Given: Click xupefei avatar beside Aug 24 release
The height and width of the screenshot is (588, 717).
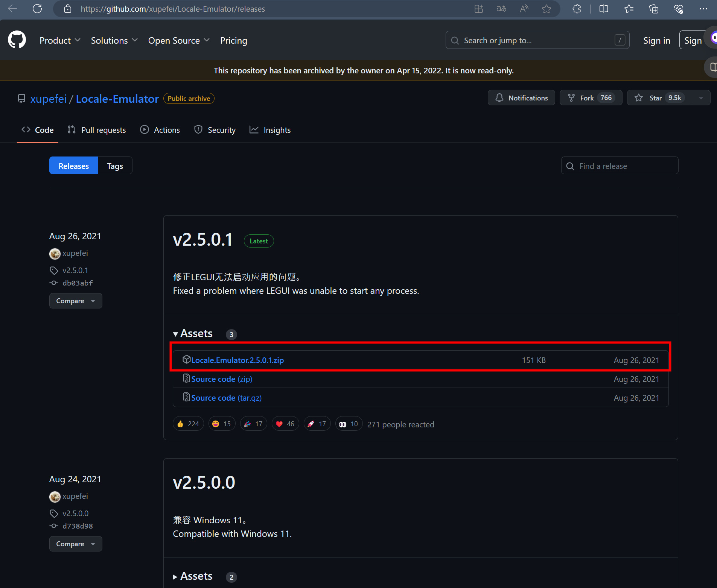Looking at the screenshot, I should coord(55,497).
